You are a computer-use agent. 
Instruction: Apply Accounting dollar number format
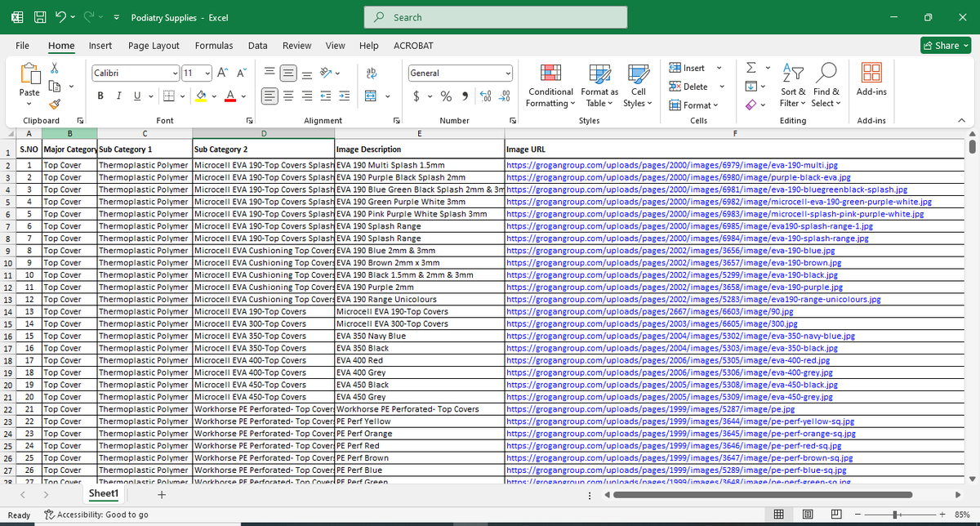pyautogui.click(x=417, y=96)
